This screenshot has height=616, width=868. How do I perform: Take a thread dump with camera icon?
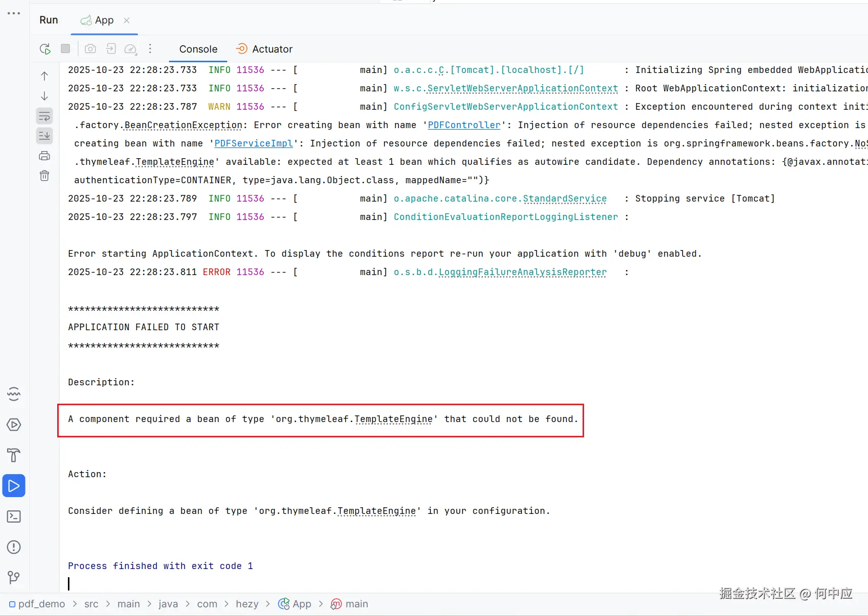coord(90,48)
